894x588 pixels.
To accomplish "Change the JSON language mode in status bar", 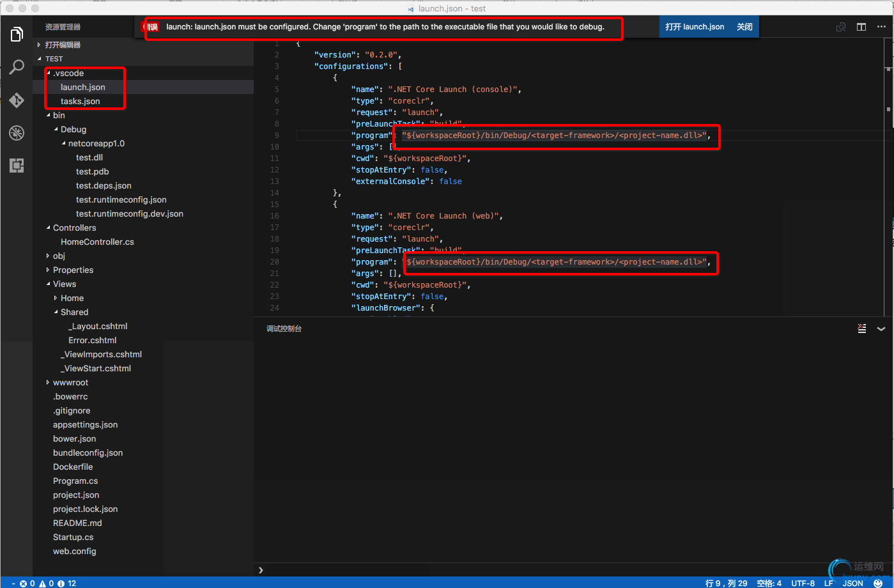I will click(x=852, y=583).
